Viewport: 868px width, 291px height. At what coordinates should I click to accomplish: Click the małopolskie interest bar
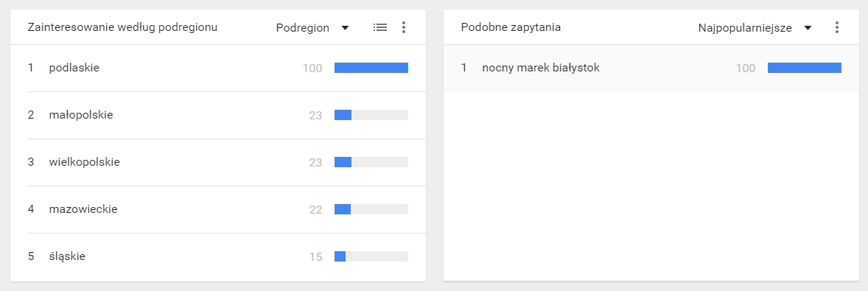[371, 114]
